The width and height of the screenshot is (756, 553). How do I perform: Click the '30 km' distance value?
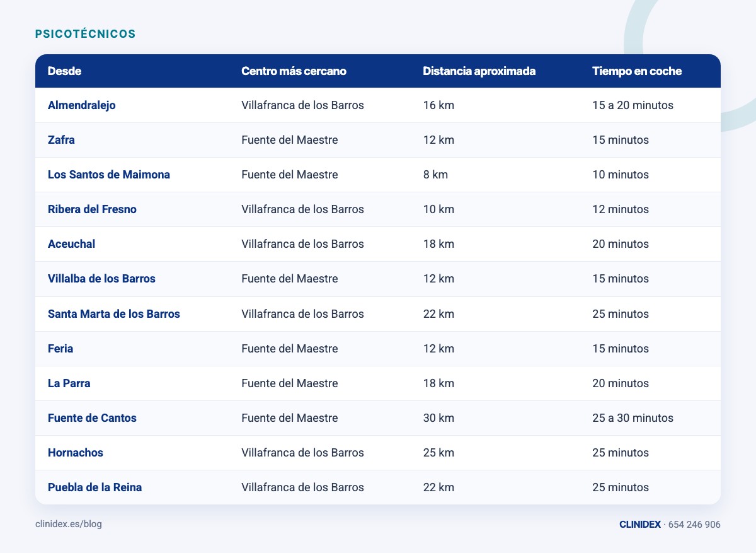click(438, 418)
